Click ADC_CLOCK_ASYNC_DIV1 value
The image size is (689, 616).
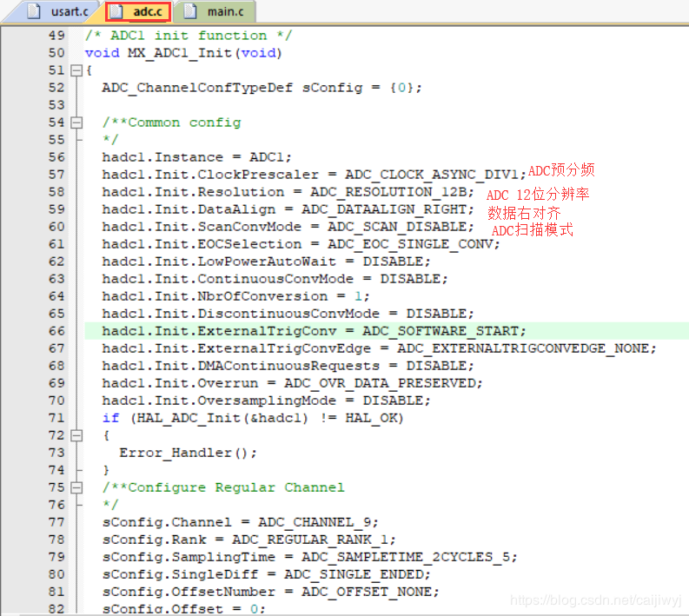[432, 175]
